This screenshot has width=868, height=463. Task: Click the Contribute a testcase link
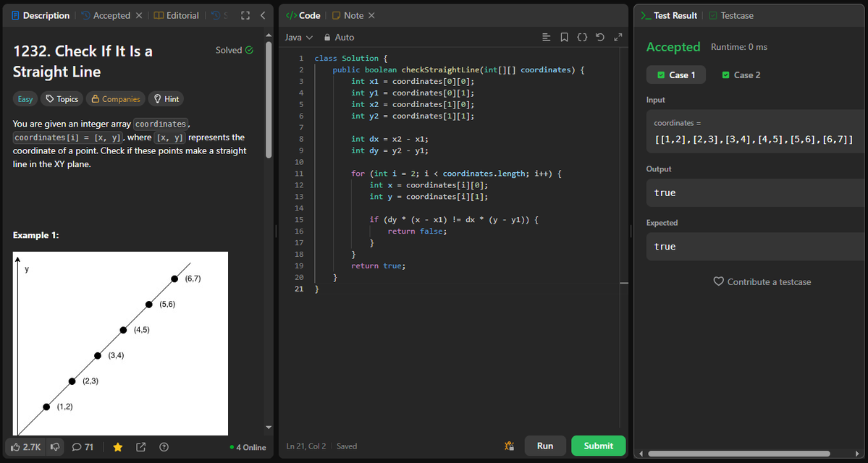point(762,281)
